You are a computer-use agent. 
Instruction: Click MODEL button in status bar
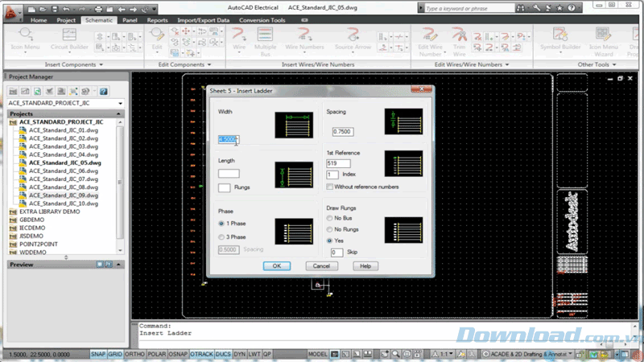(x=318, y=354)
